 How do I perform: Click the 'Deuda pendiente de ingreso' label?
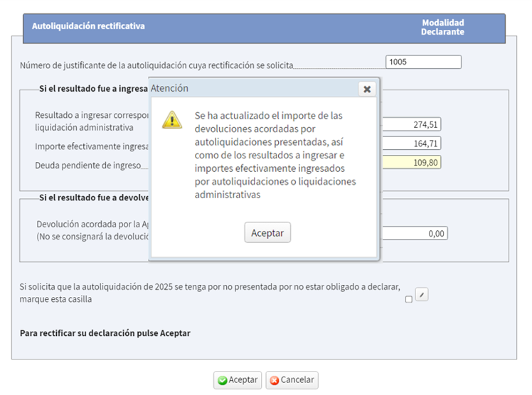click(87, 166)
